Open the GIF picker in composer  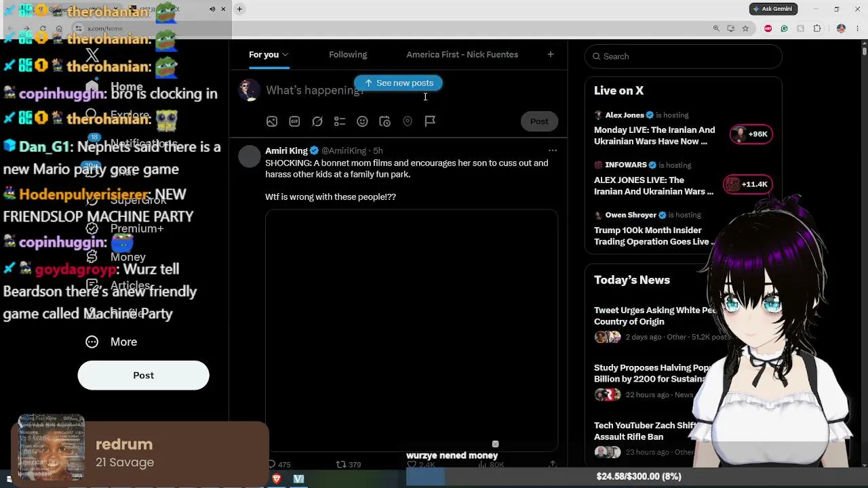click(294, 121)
